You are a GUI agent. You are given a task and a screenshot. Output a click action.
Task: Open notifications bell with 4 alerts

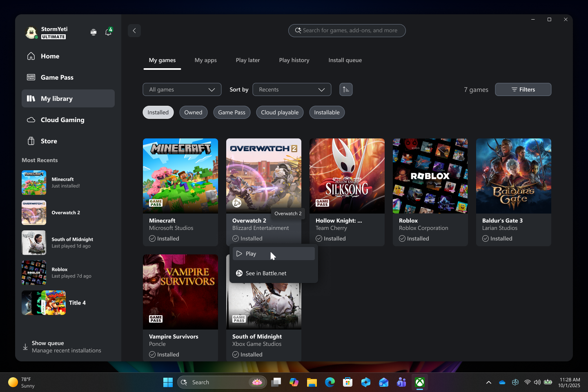[108, 32]
